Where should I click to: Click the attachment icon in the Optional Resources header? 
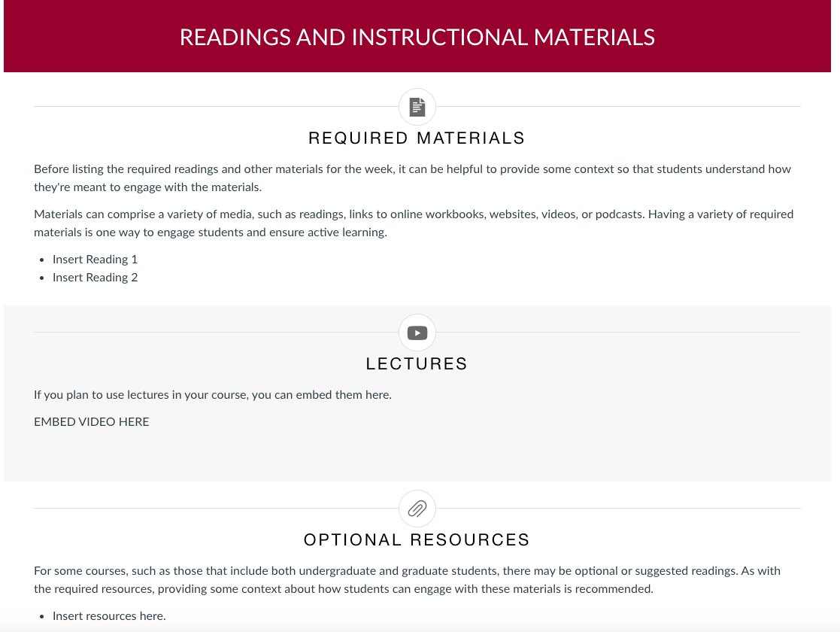(x=417, y=509)
